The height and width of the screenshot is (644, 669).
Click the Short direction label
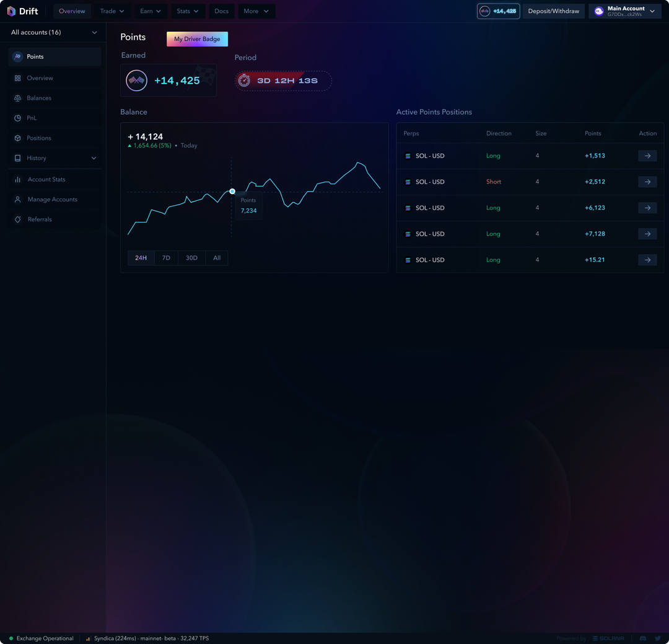[x=493, y=182]
